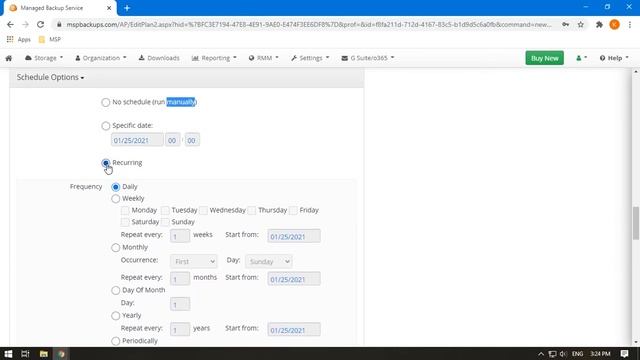The height and width of the screenshot is (360, 640).
Task: Choose Monthly frequency
Action: pos(116,247)
